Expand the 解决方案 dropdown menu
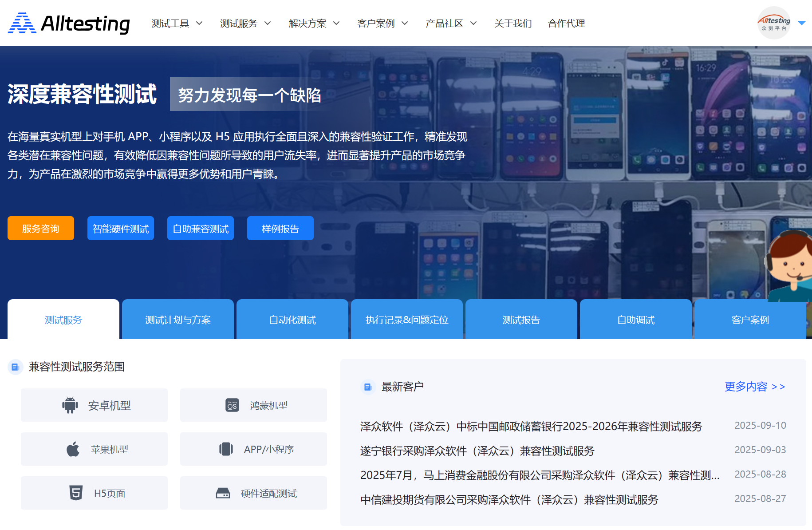This screenshot has height=530, width=812. 314,23
